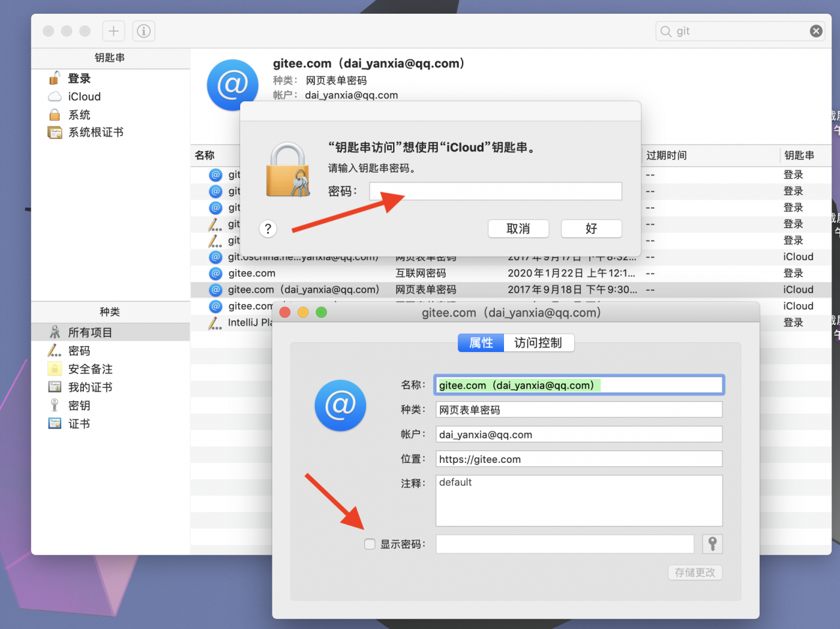Enable the 显示密码 checkbox
The height and width of the screenshot is (629, 840).
[370, 544]
